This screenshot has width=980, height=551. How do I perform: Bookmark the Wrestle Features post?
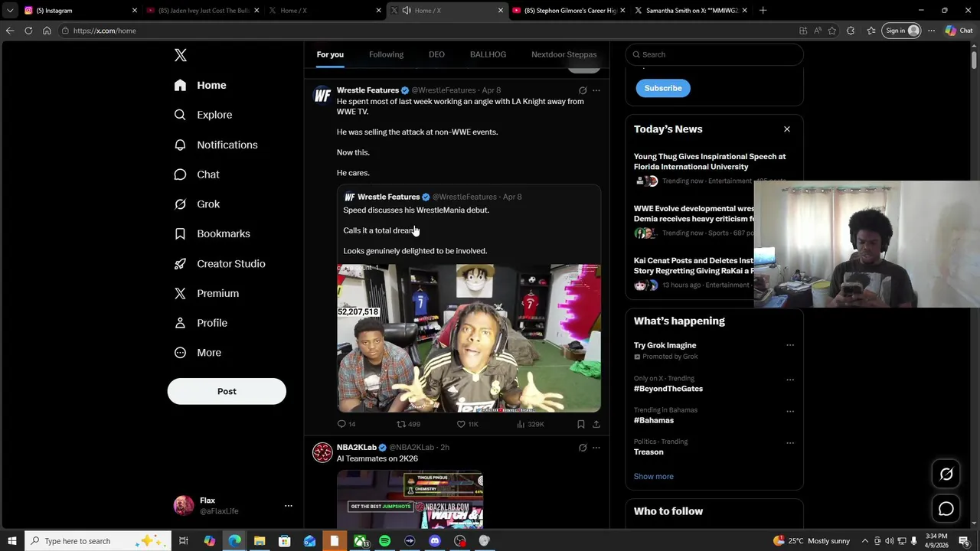coord(581,424)
